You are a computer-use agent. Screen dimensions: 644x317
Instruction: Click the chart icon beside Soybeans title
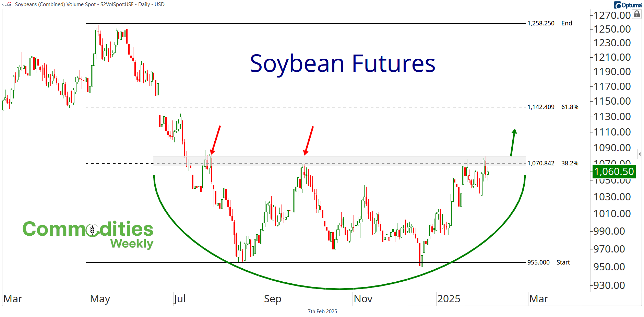(8, 5)
